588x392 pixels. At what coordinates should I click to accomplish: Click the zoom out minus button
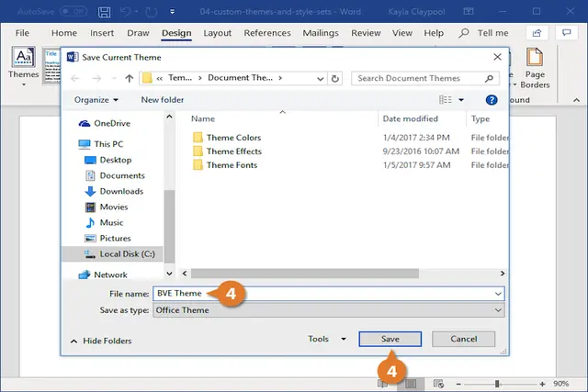(x=458, y=384)
